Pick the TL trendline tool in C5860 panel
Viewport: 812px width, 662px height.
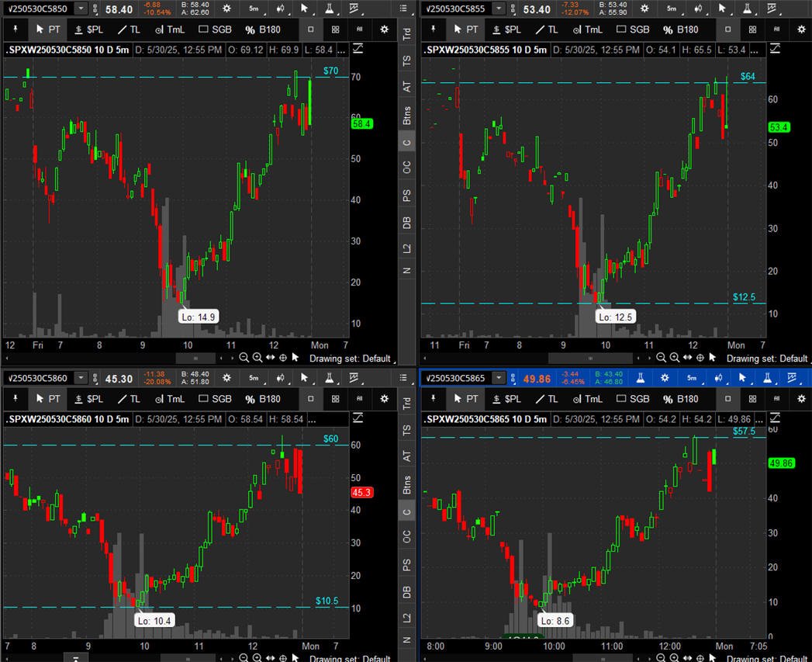coord(129,399)
